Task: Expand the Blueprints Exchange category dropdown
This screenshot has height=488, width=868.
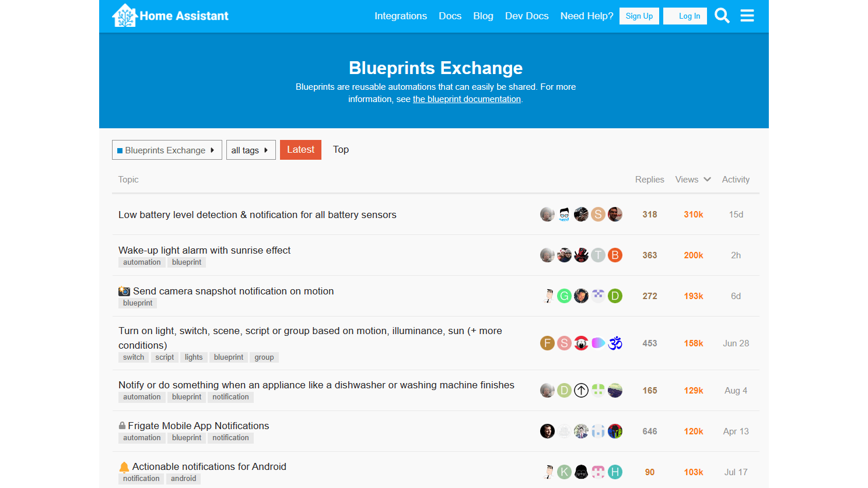Action: click(x=167, y=150)
